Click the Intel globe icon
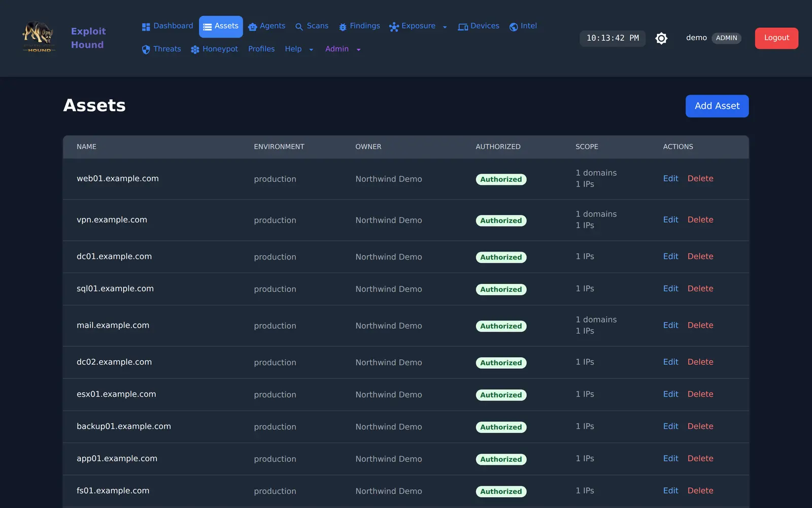The height and width of the screenshot is (508, 812). tap(514, 27)
